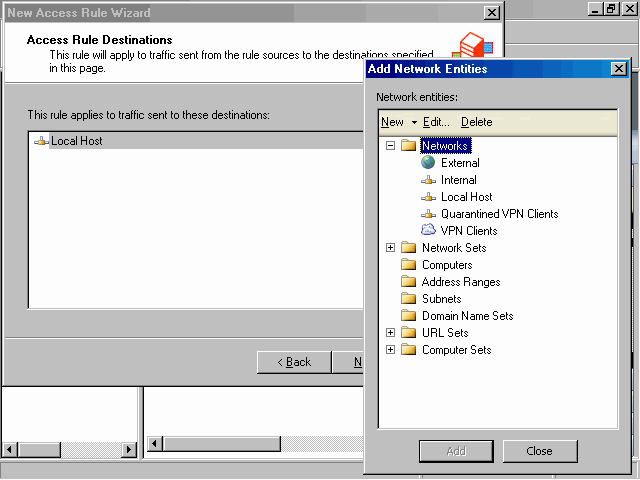Select the Address Ranges folder icon

(408, 282)
